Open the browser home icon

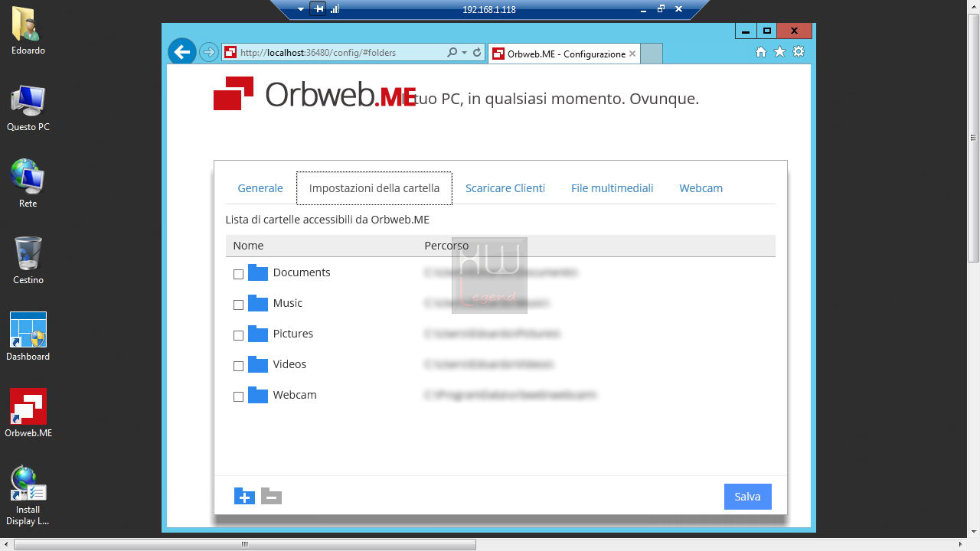[x=761, y=52]
